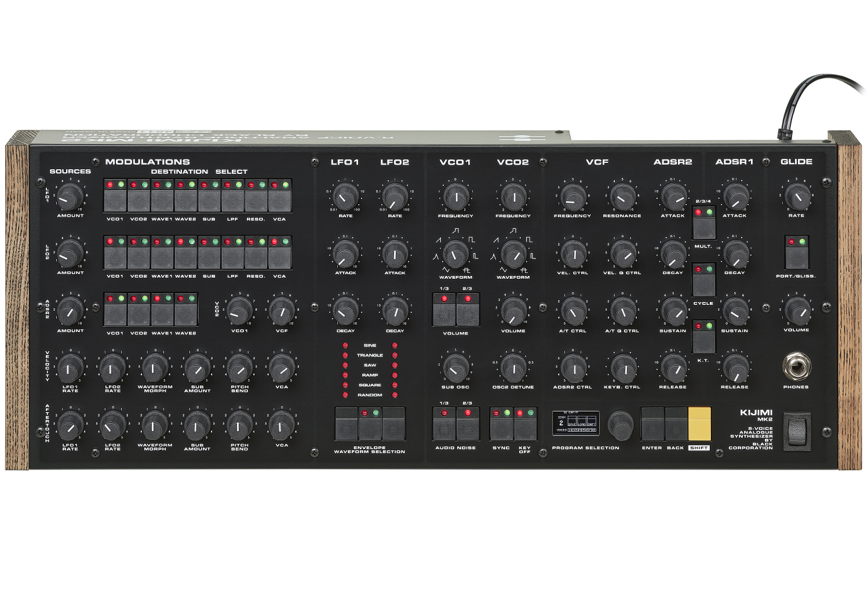
Task: Toggle the ADSR2 row WAVE2 destination button
Action: [x=185, y=315]
